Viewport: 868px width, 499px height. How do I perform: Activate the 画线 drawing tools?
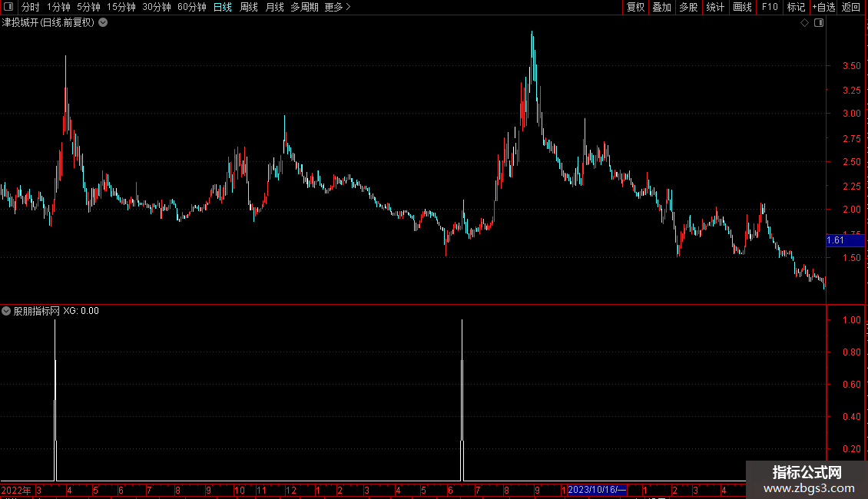[742, 7]
